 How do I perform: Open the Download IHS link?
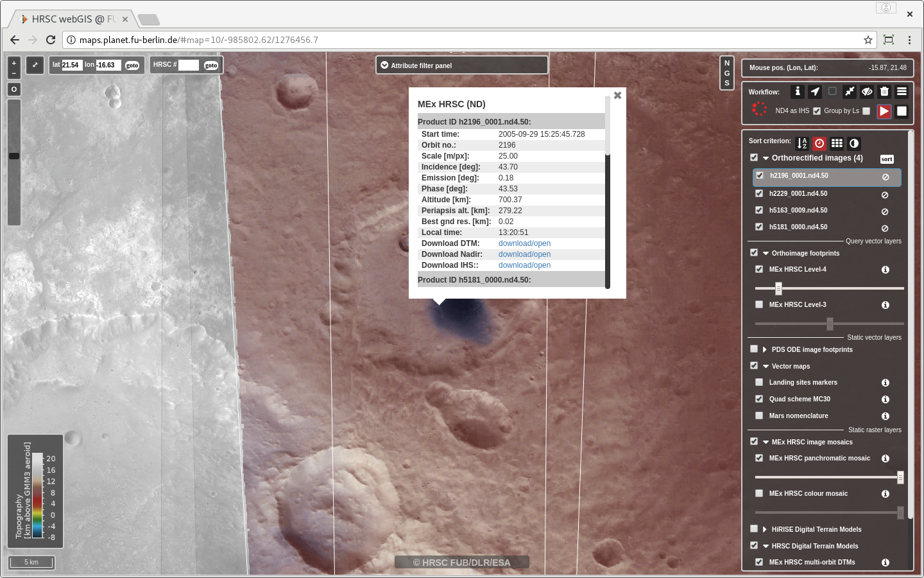[524, 265]
